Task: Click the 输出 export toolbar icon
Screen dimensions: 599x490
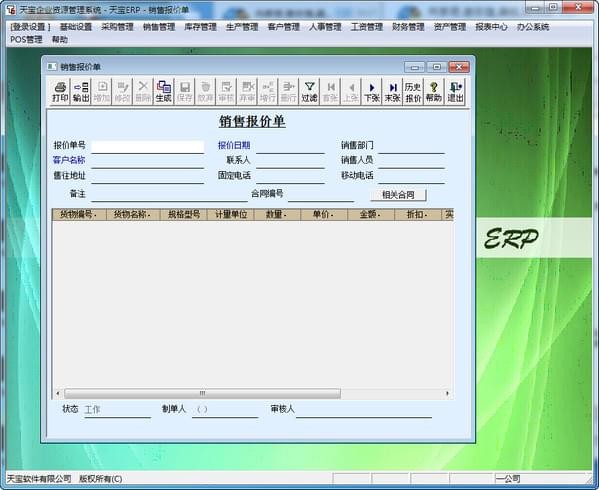Action: click(81, 92)
